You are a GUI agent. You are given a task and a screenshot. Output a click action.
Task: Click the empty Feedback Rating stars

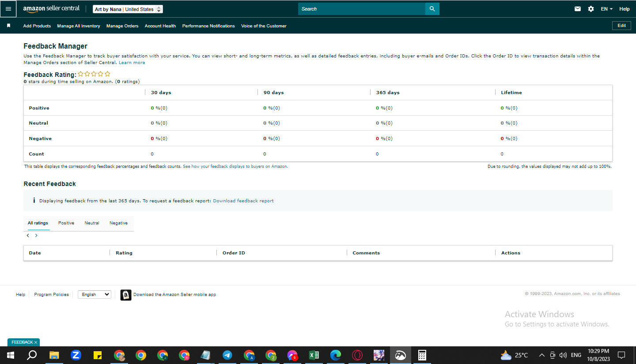point(94,74)
